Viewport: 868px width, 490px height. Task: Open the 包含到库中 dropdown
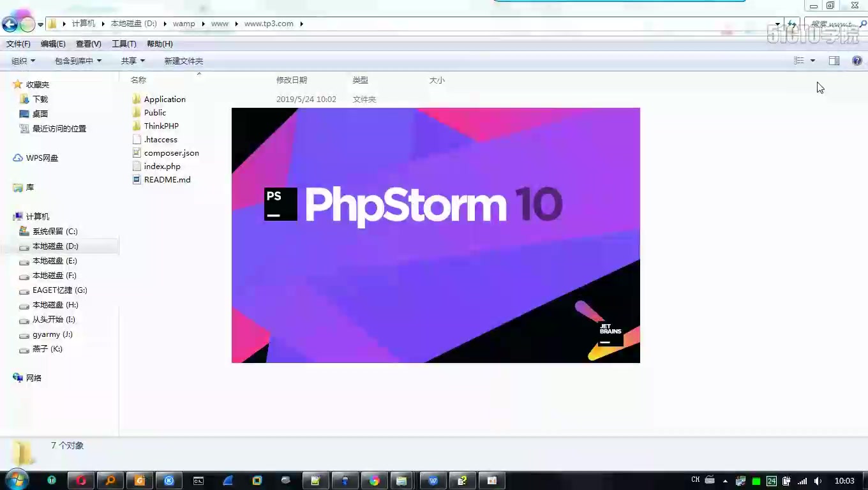79,61
